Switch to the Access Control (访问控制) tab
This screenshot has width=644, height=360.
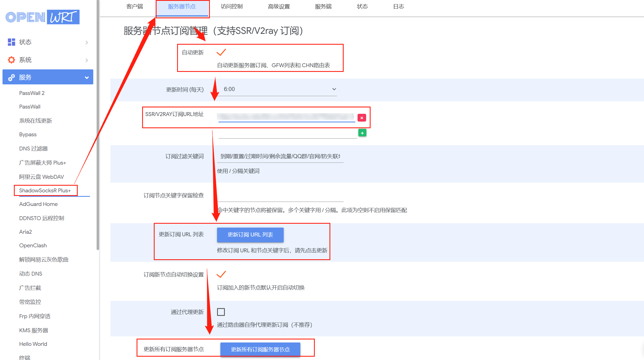point(232,6)
